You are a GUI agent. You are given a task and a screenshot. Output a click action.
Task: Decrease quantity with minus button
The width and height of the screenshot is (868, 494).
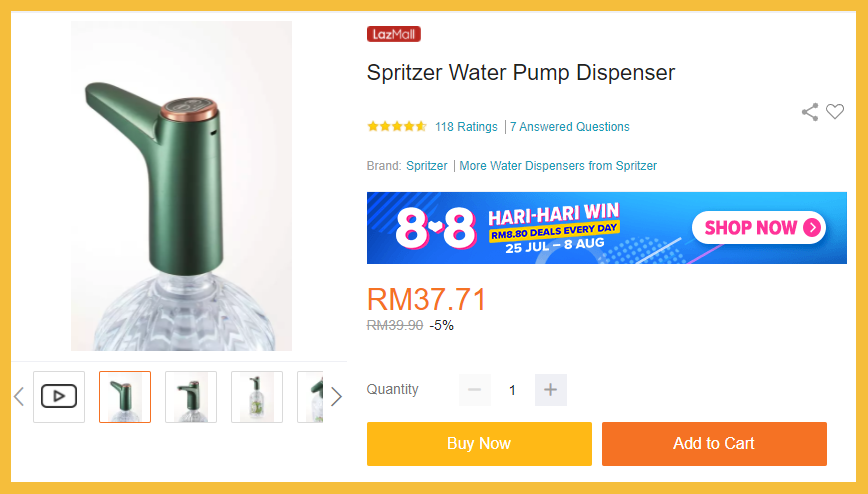pyautogui.click(x=474, y=390)
